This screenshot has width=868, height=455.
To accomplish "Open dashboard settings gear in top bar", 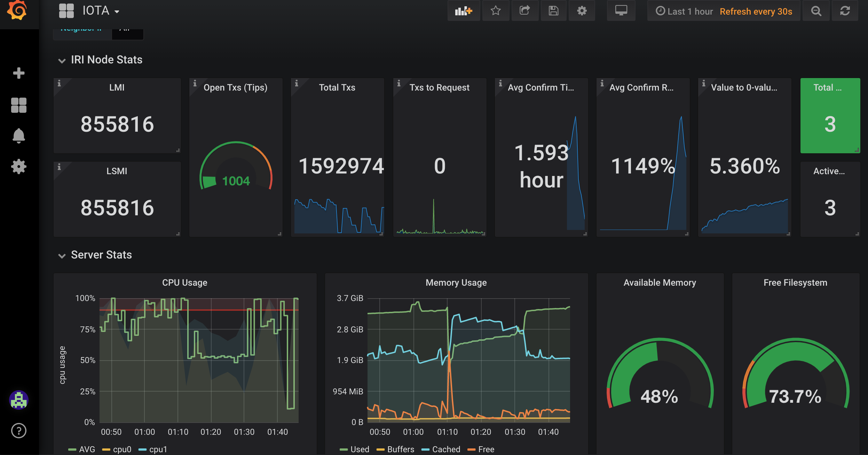I will 582,11.
